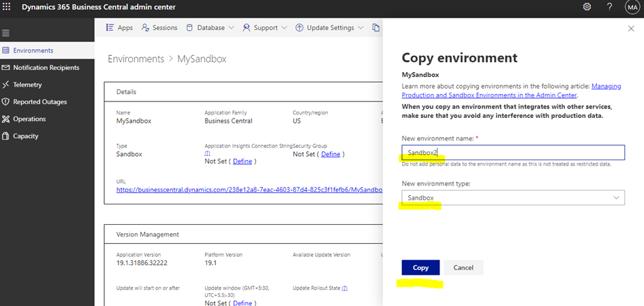Viewport: 644px width, 306px height.
Task: Open New environment type dropdown
Action: tap(513, 198)
